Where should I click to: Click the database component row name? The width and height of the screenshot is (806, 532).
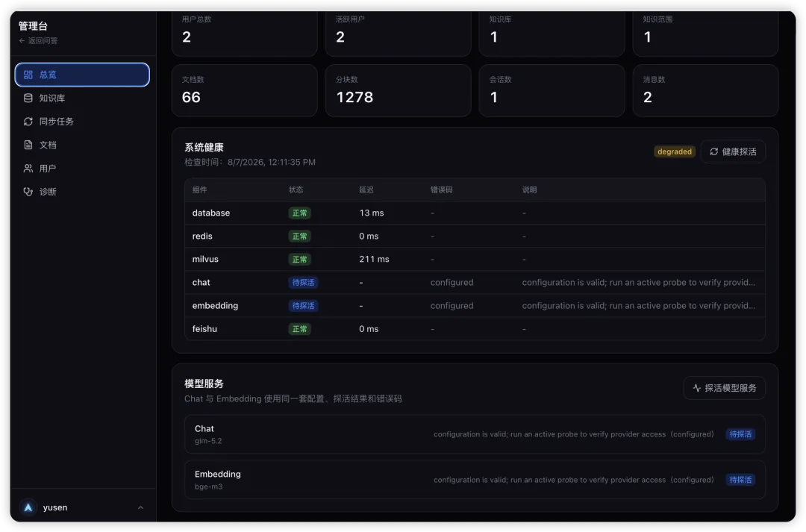tap(210, 213)
